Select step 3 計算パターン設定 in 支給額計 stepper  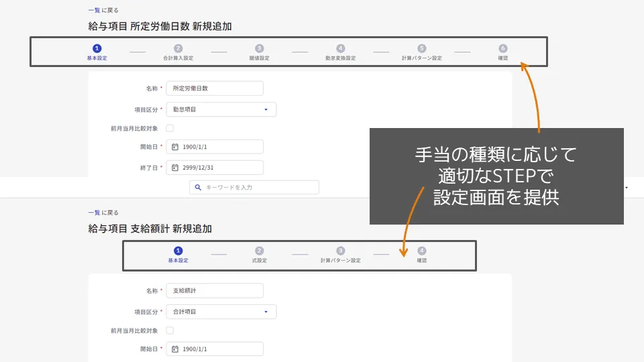(x=341, y=255)
